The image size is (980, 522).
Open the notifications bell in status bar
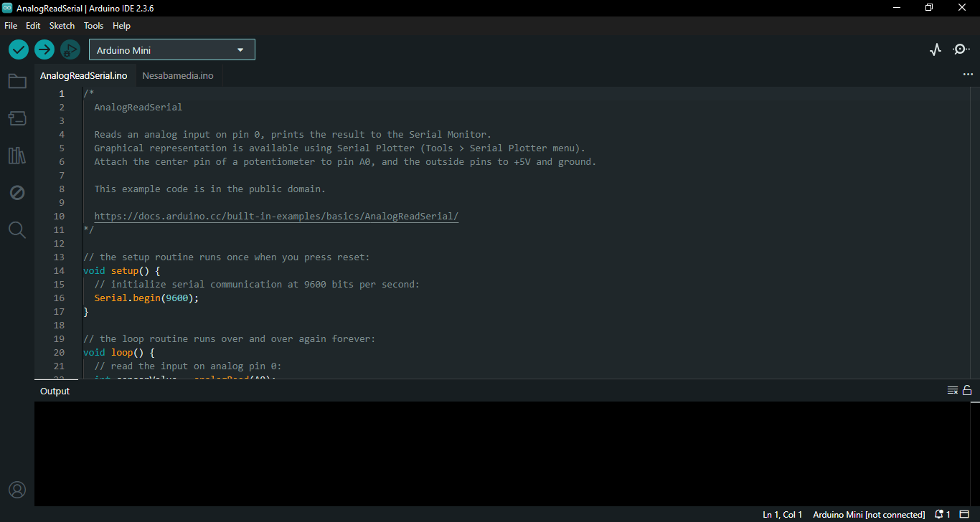939,515
